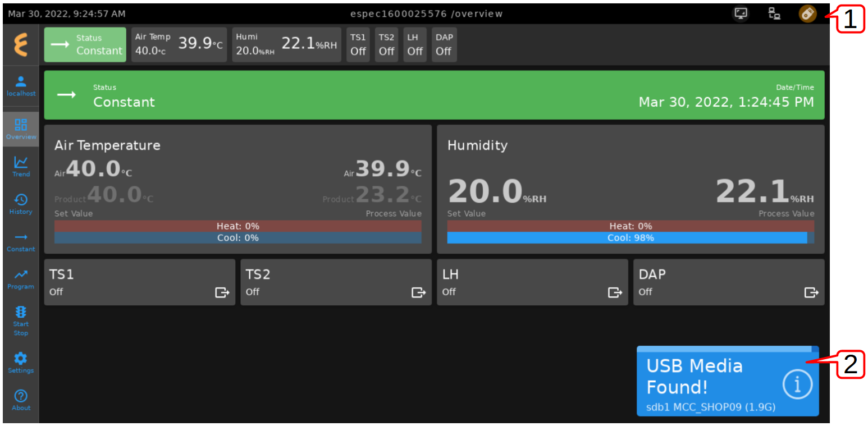Screen dimensions: 868x426
Task: Click the humidity set value 20.0 %RH
Action: coord(497,192)
